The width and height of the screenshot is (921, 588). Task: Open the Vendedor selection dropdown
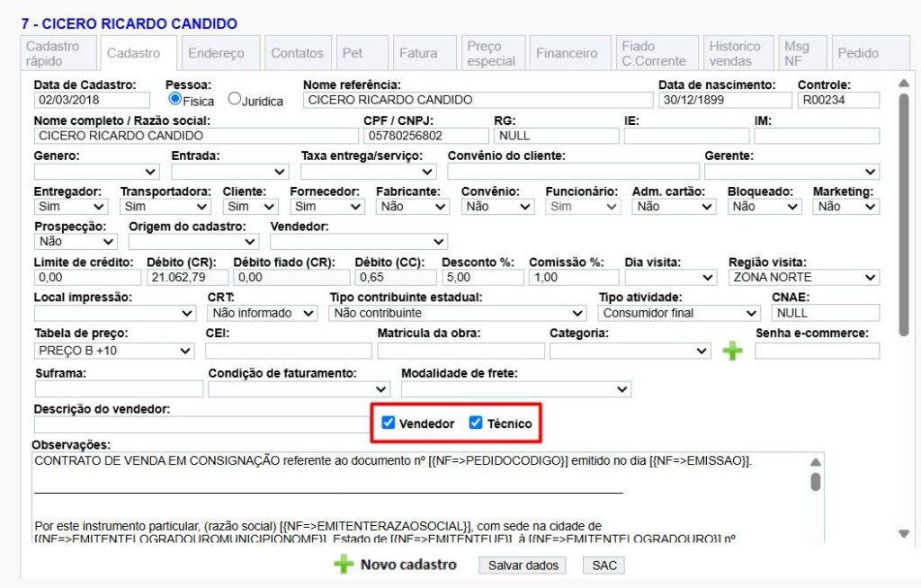click(359, 242)
